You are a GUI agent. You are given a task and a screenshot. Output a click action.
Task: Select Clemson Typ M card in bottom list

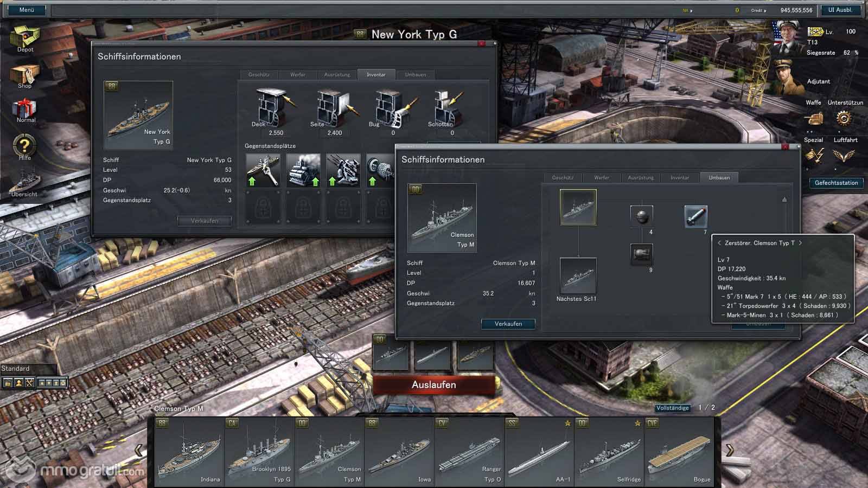coord(329,452)
